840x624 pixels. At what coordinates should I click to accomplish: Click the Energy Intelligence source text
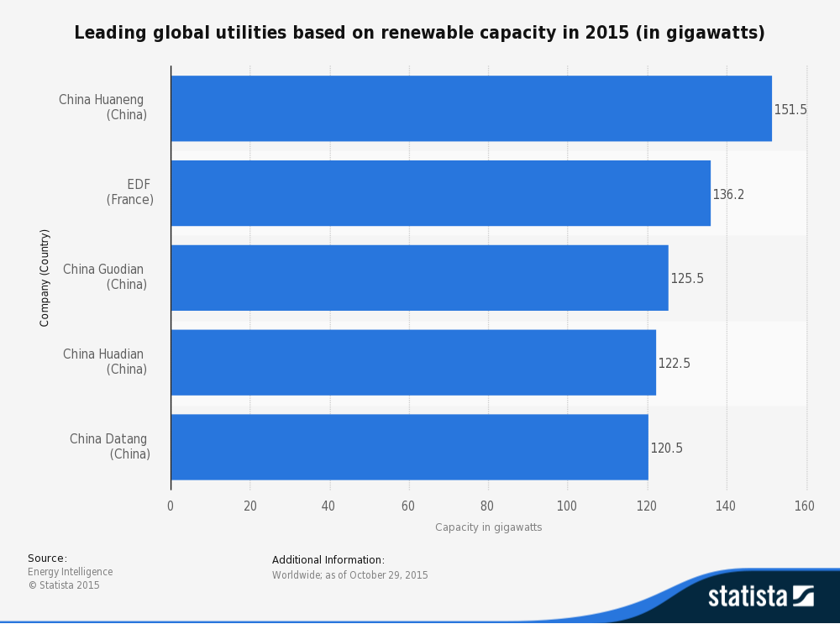click(x=71, y=572)
